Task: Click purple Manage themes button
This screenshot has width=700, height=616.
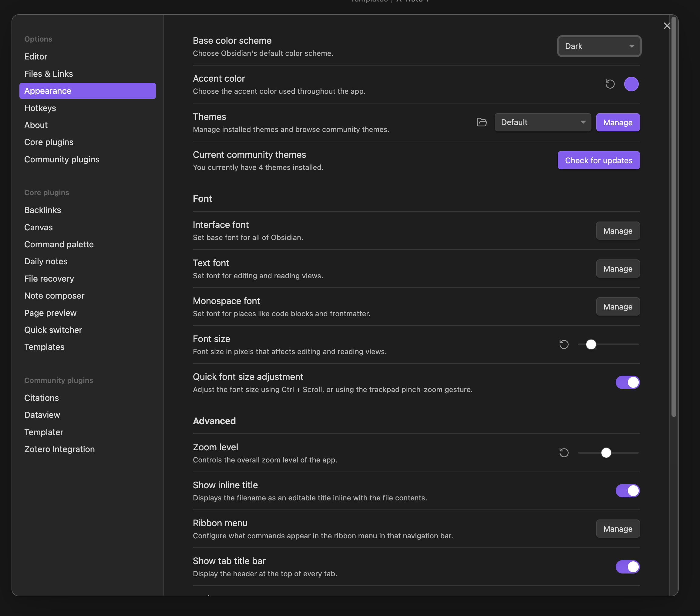Action: pyautogui.click(x=618, y=122)
